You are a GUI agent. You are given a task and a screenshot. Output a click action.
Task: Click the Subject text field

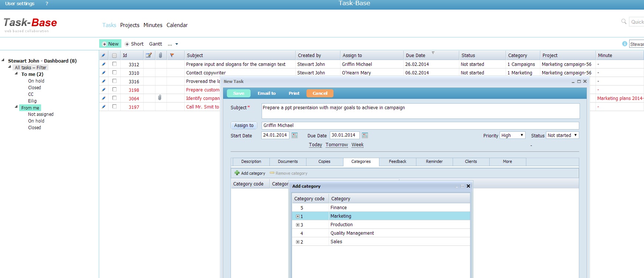point(420,111)
